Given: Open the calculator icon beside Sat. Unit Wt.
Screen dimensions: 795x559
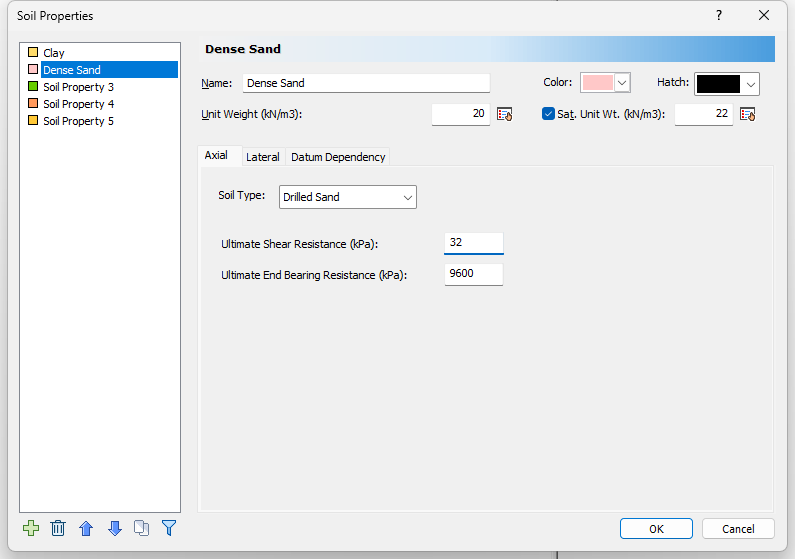Looking at the screenshot, I should point(747,114).
